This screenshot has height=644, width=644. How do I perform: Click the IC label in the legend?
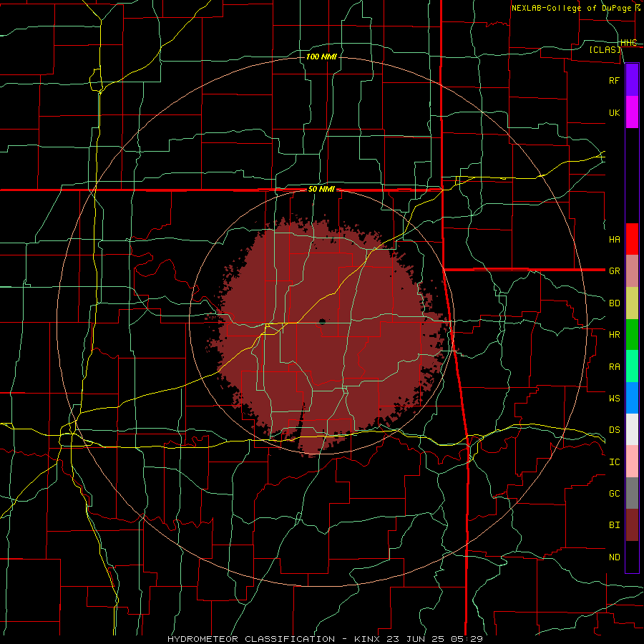click(x=615, y=462)
